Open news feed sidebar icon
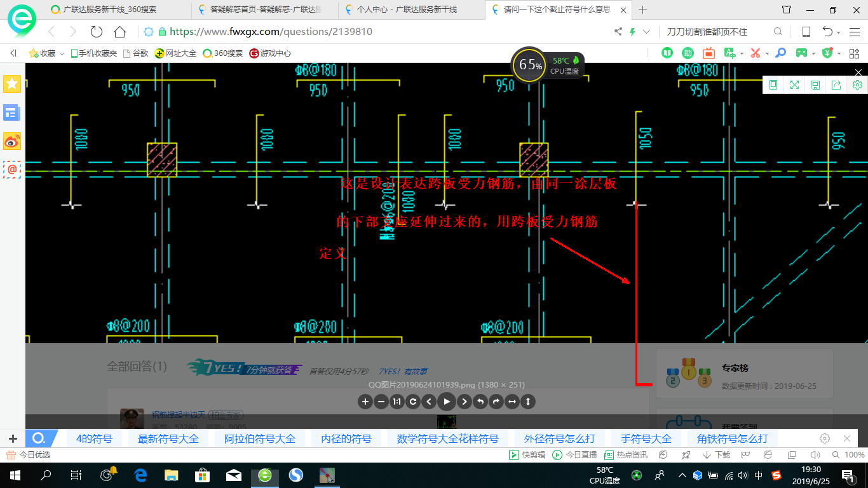868x488 pixels. click(12, 112)
